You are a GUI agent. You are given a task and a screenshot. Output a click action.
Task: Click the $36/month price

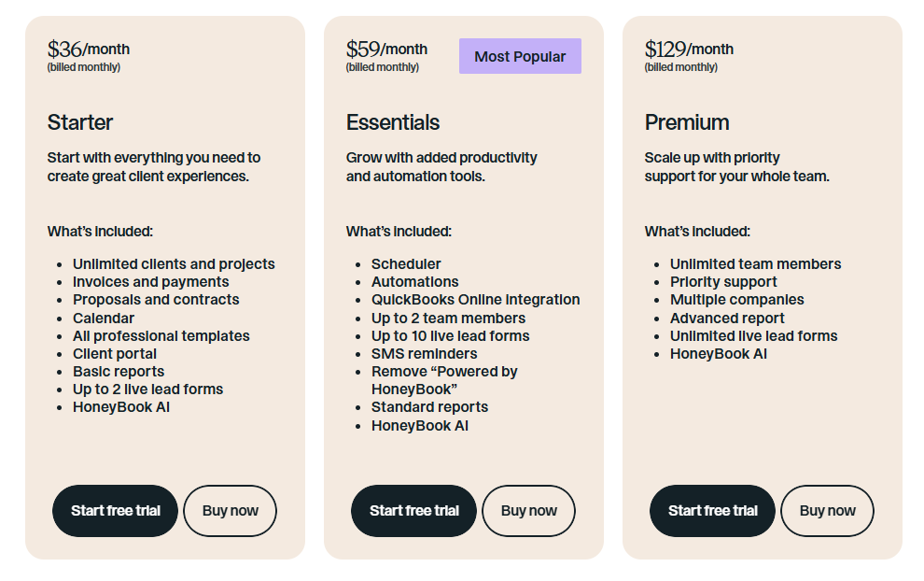coord(89,49)
